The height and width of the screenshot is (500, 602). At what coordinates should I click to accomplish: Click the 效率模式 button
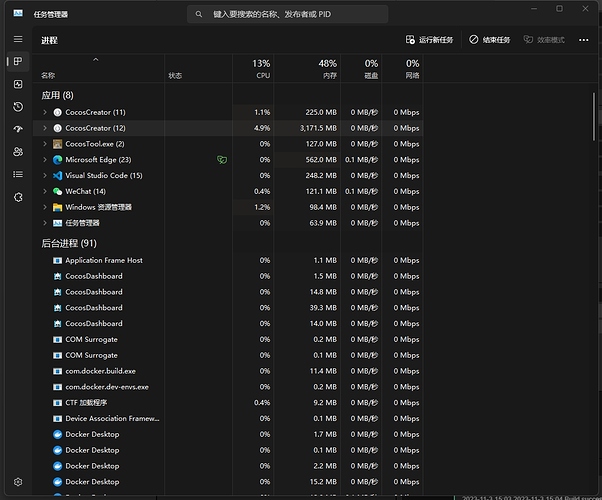[544, 40]
